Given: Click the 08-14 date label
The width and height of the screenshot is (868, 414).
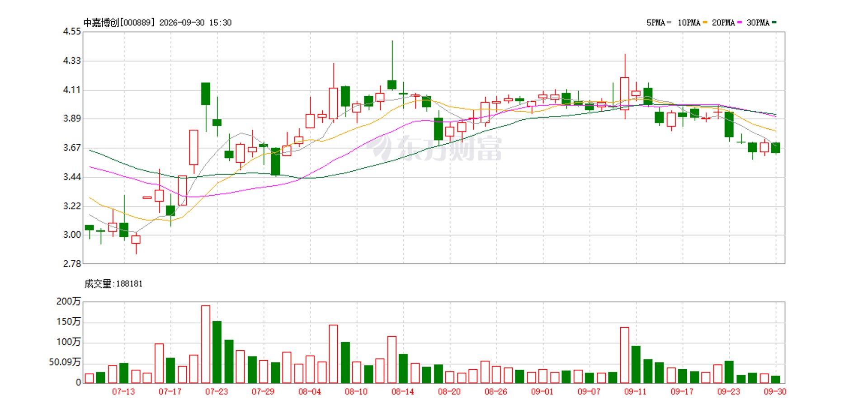Looking at the screenshot, I should coord(403,392).
